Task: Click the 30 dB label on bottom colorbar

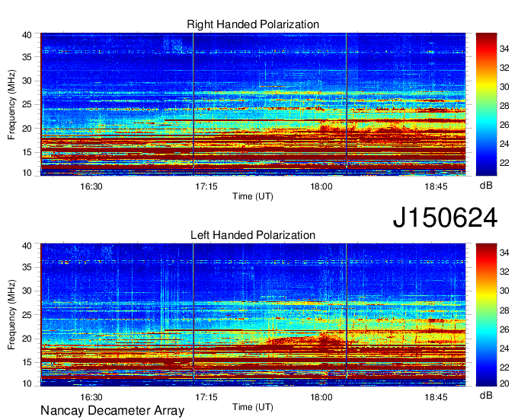Action: (504, 291)
